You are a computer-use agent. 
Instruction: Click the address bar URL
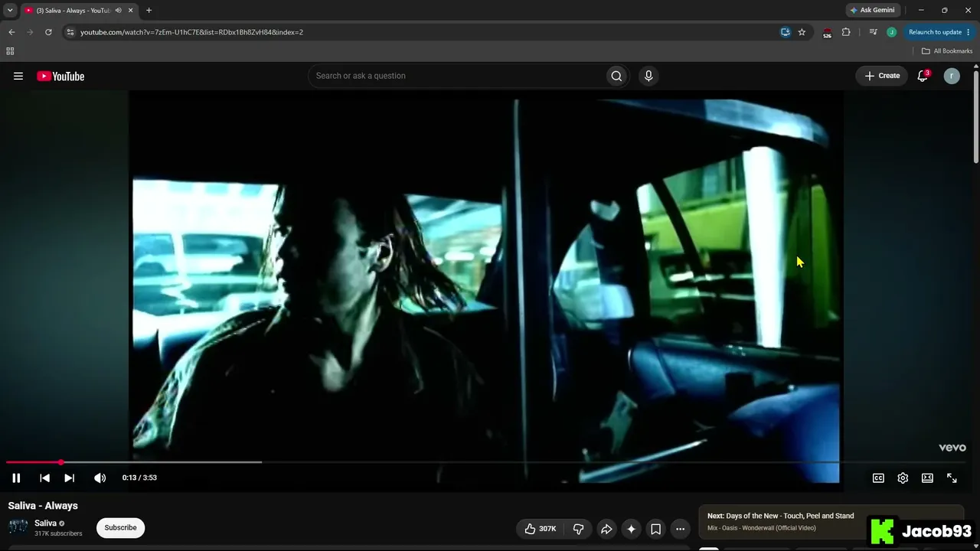tap(191, 32)
